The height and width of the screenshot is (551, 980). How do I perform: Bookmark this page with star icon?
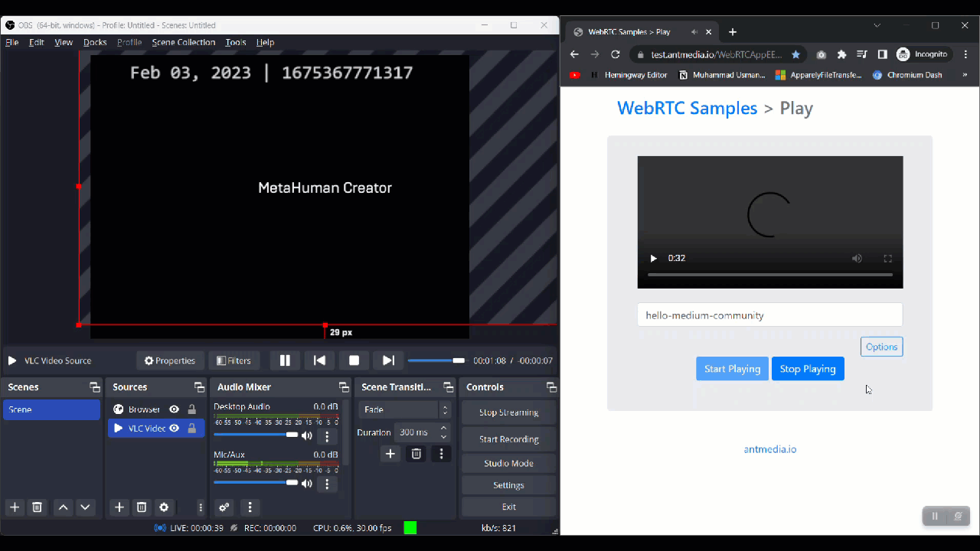[x=795, y=54]
